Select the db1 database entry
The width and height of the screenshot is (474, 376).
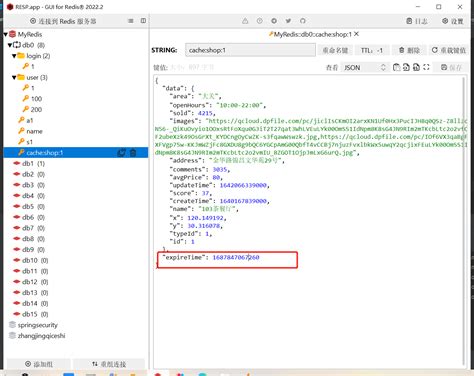pyautogui.click(x=29, y=163)
